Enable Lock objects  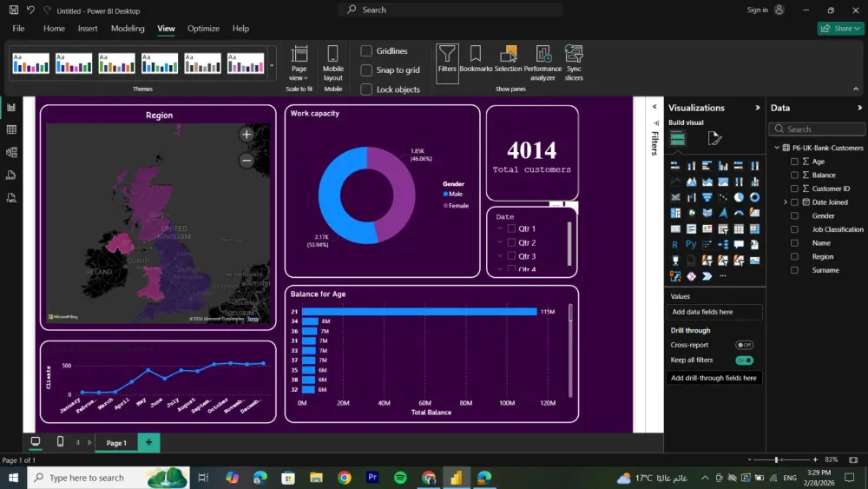pyautogui.click(x=366, y=89)
